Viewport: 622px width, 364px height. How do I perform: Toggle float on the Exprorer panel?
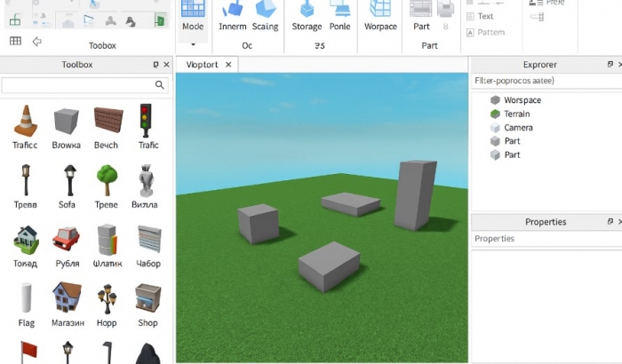coord(610,65)
